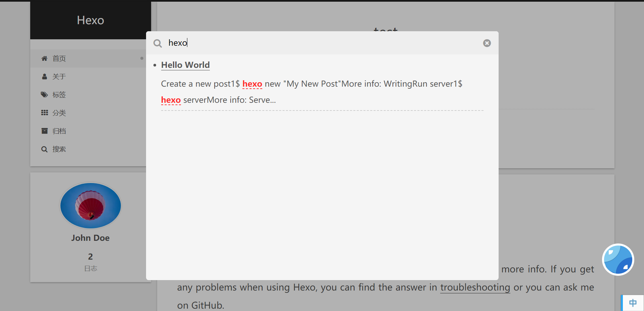Close the search popup with X icon
644x311 pixels.
click(x=487, y=43)
